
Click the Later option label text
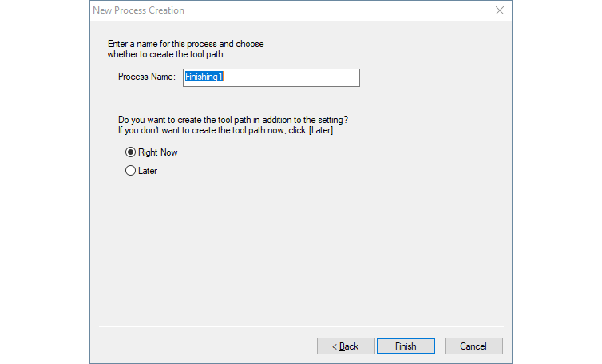click(148, 171)
